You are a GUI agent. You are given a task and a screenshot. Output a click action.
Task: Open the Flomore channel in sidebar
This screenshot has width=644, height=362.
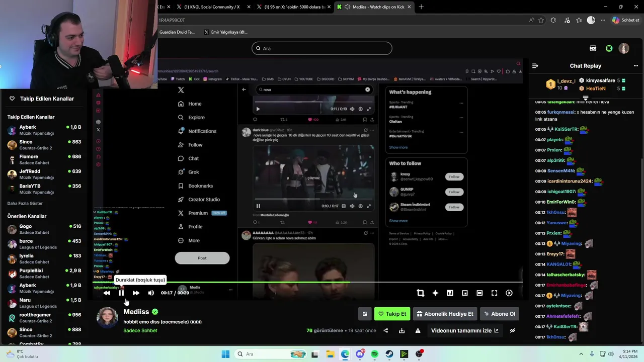(x=44, y=159)
